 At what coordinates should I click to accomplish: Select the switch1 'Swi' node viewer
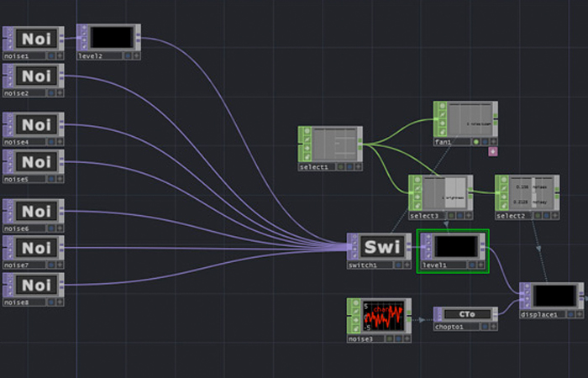pyautogui.click(x=382, y=247)
